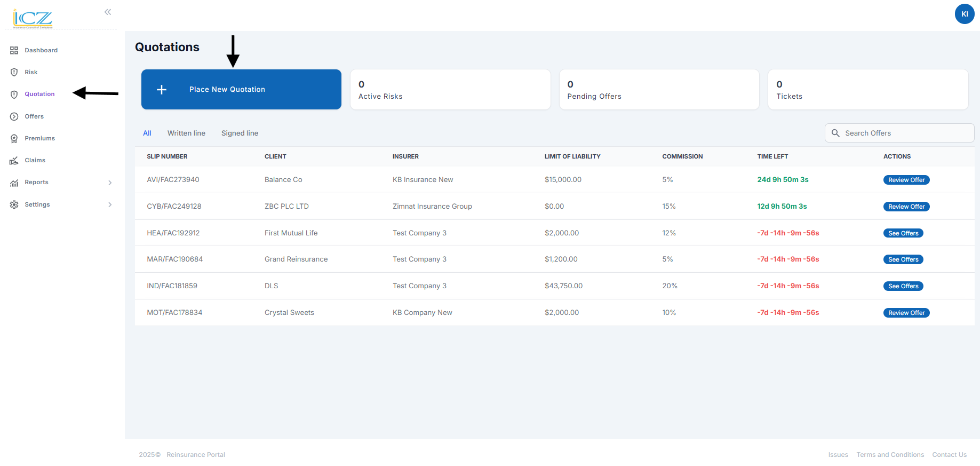This screenshot has height=466, width=980.
Task: Select the All quotations tab
Action: click(x=147, y=133)
